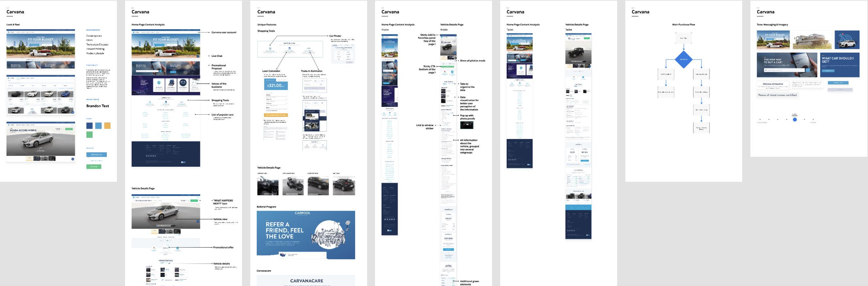Click the 47.5 circular badge icon

click(183, 83)
